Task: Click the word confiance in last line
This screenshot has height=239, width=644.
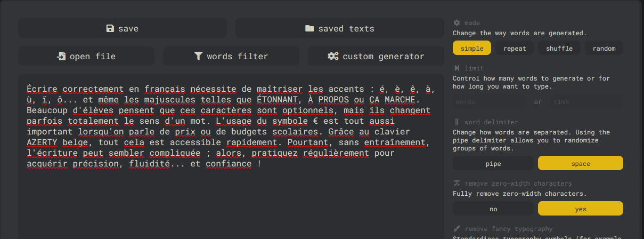Action: tap(228, 163)
